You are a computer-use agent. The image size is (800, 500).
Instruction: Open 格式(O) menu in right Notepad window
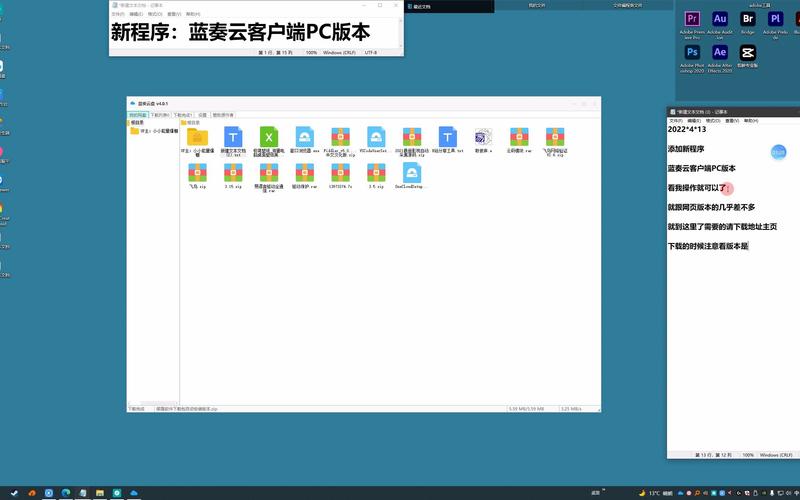713,121
